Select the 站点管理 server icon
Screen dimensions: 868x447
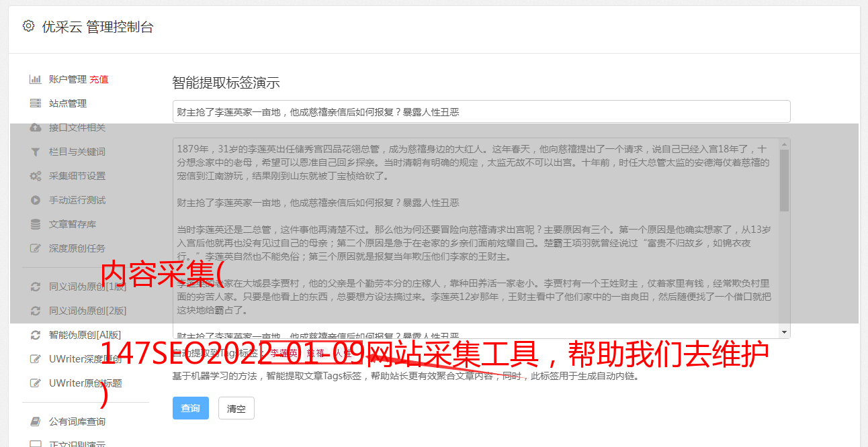36,103
